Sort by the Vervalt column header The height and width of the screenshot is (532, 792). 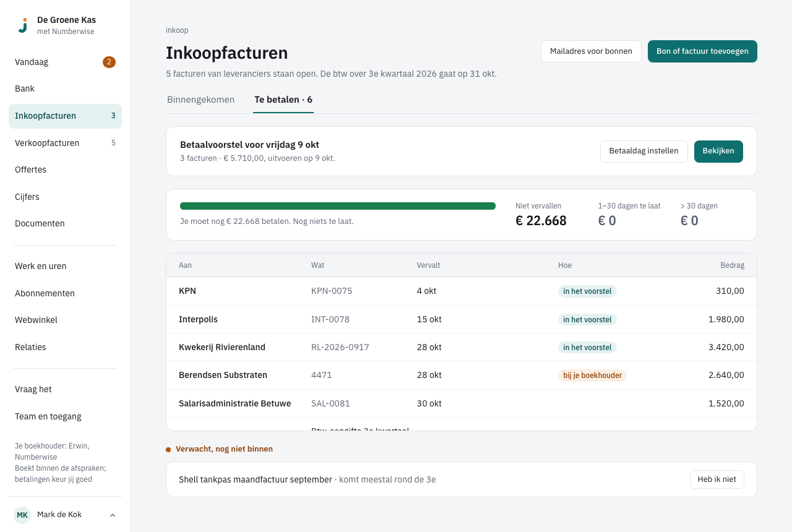click(428, 265)
